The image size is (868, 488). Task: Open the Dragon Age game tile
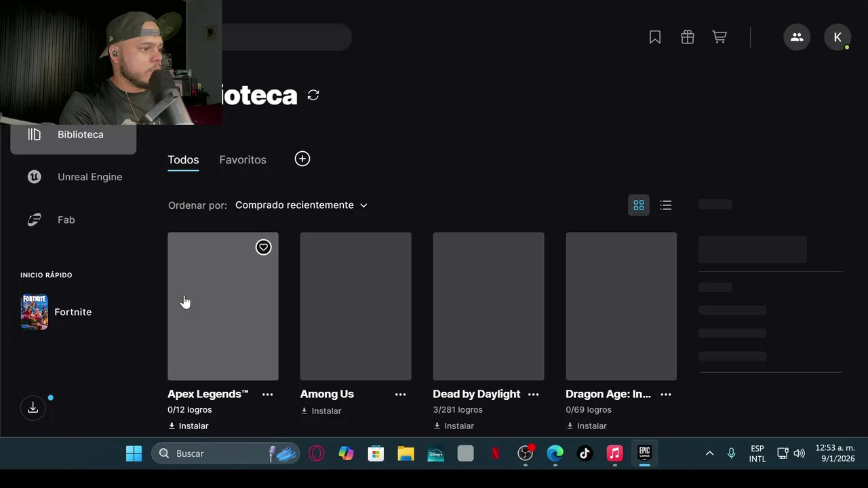point(621,306)
